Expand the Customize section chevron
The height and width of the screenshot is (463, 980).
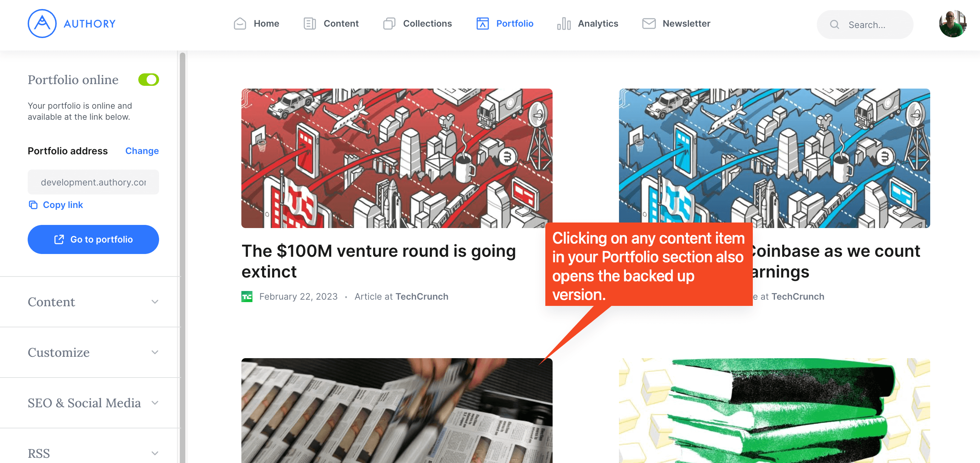pyautogui.click(x=155, y=352)
